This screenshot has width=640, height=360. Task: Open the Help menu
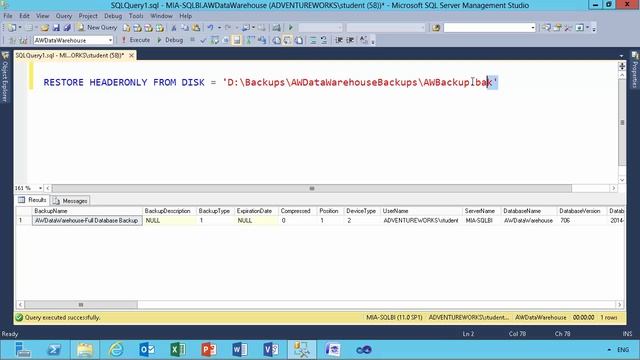[185, 16]
